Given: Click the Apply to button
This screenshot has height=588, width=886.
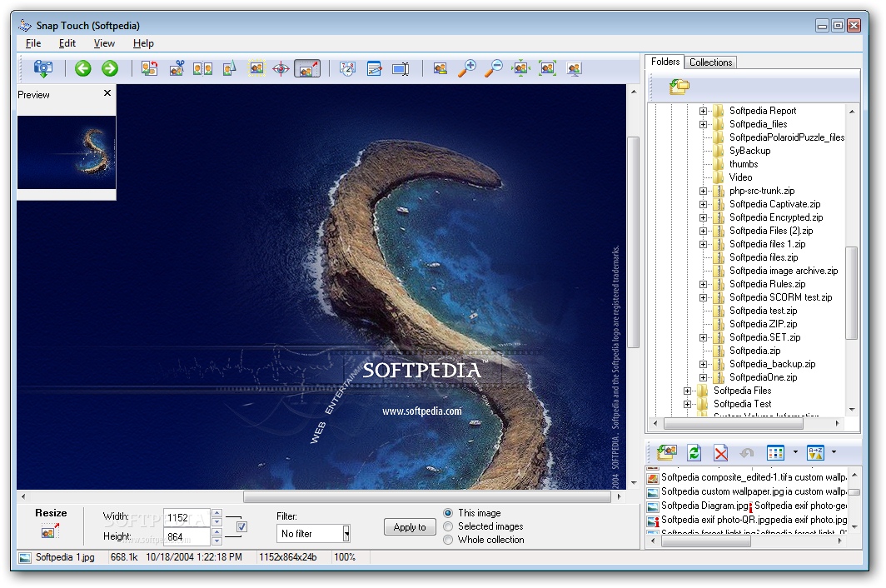Looking at the screenshot, I should (x=410, y=527).
